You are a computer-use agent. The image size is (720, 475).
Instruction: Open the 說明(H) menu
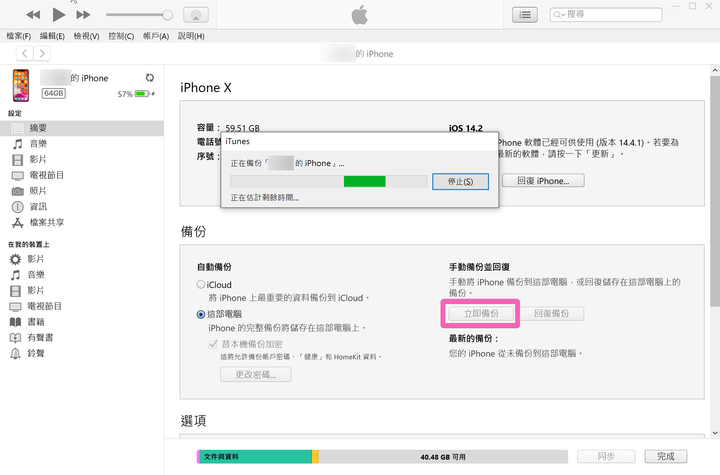tap(191, 36)
